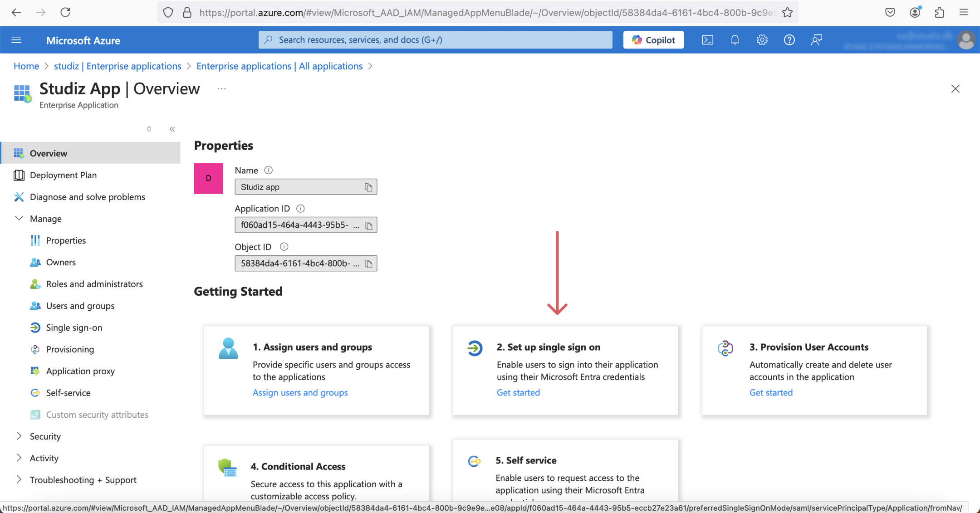The width and height of the screenshot is (980, 513).
Task: Open the browser extensions icon
Action: pyautogui.click(x=939, y=12)
